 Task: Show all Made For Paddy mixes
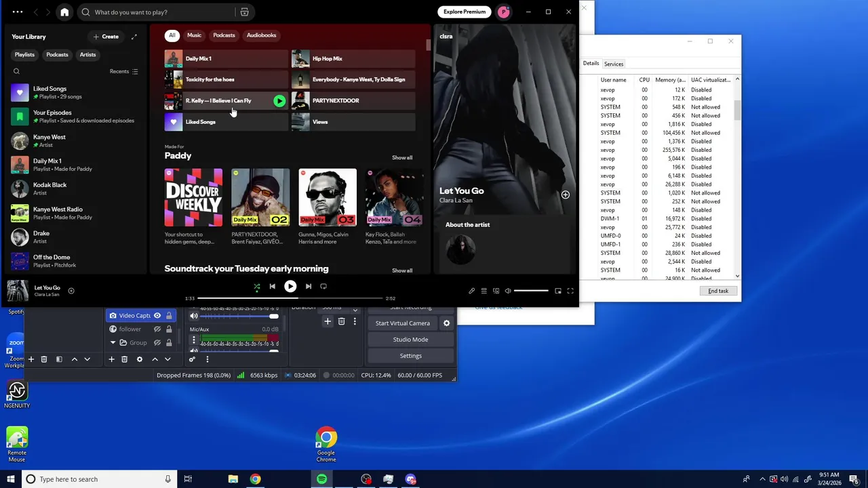point(402,158)
